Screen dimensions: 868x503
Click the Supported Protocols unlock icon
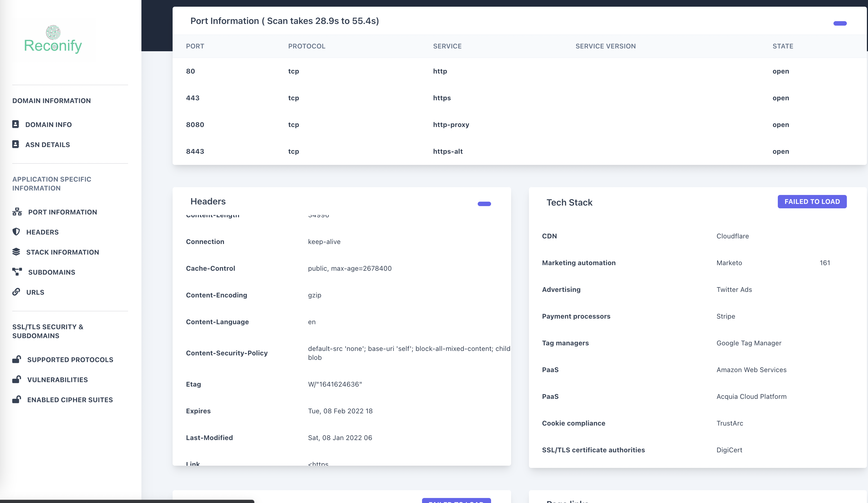click(x=16, y=359)
